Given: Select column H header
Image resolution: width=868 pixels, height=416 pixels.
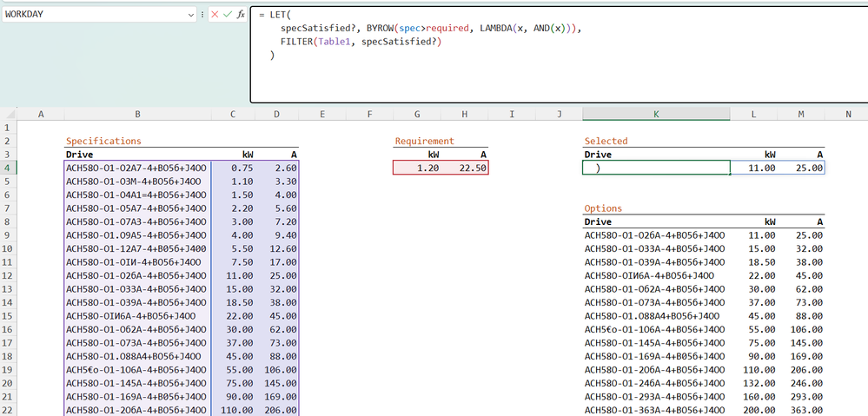Looking at the screenshot, I should 465,115.
